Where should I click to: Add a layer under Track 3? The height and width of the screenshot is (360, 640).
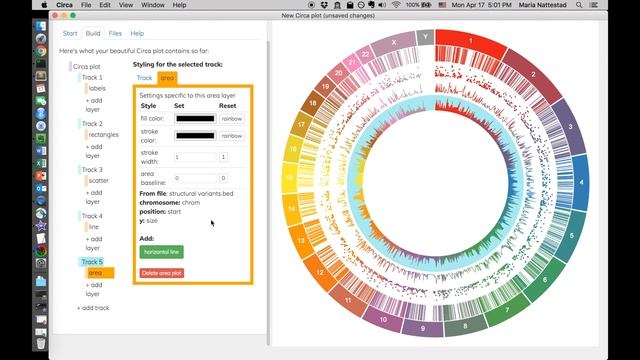[94, 197]
